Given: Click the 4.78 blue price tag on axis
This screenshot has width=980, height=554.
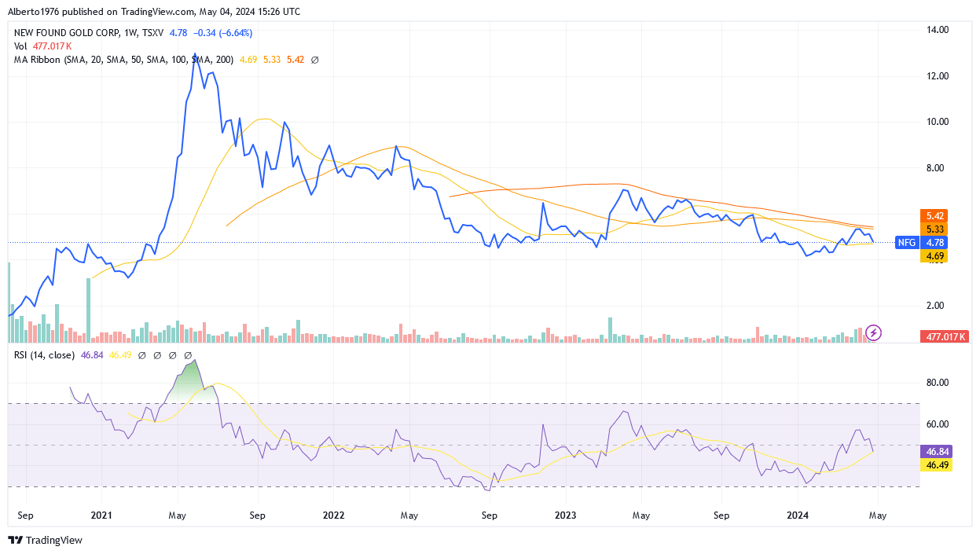Looking at the screenshot, I should (x=935, y=243).
